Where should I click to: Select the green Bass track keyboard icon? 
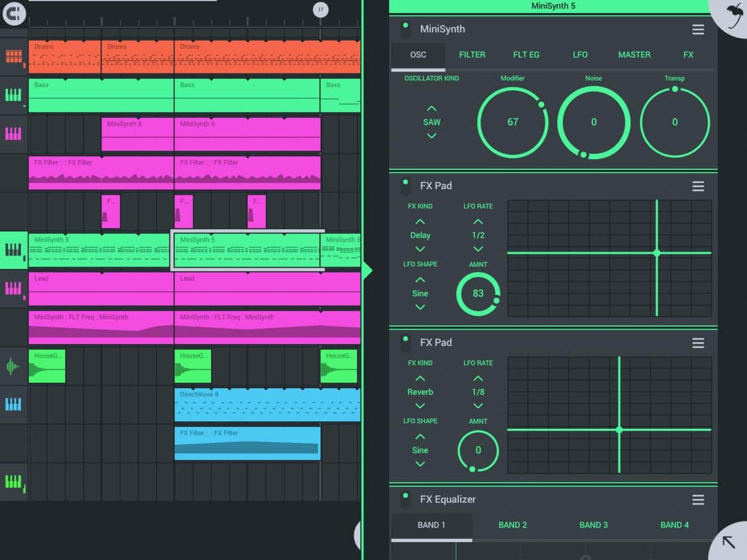(14, 95)
